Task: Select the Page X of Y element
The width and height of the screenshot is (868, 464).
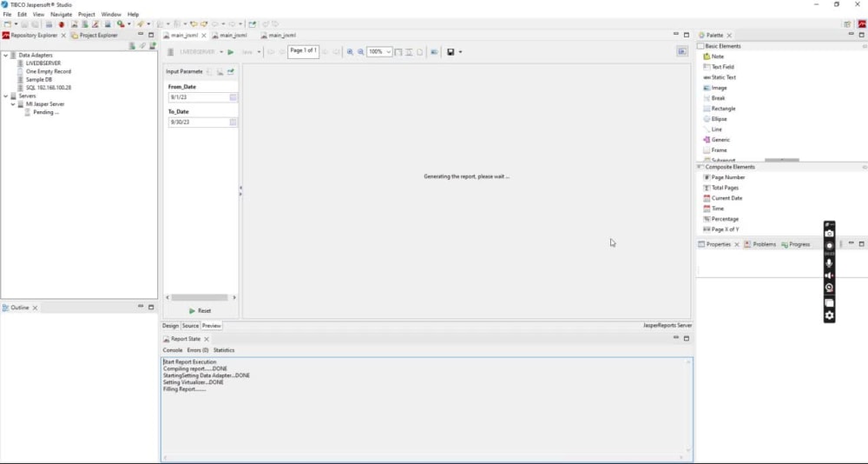Action: coord(720,229)
